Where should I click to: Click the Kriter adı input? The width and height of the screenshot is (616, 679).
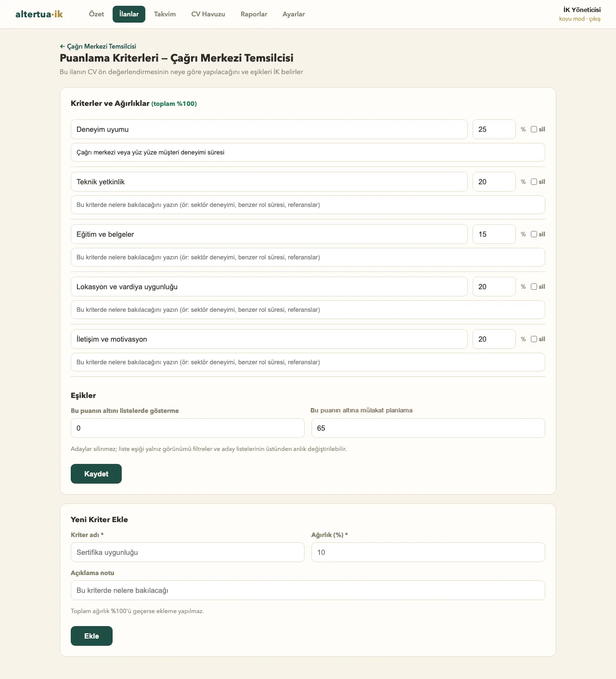(188, 552)
